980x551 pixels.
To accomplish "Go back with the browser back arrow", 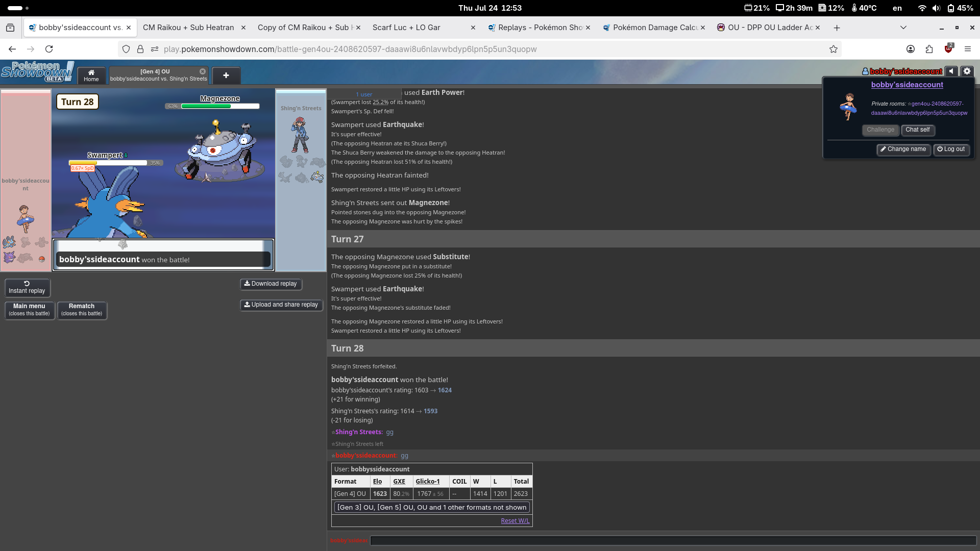I will tap(12, 49).
